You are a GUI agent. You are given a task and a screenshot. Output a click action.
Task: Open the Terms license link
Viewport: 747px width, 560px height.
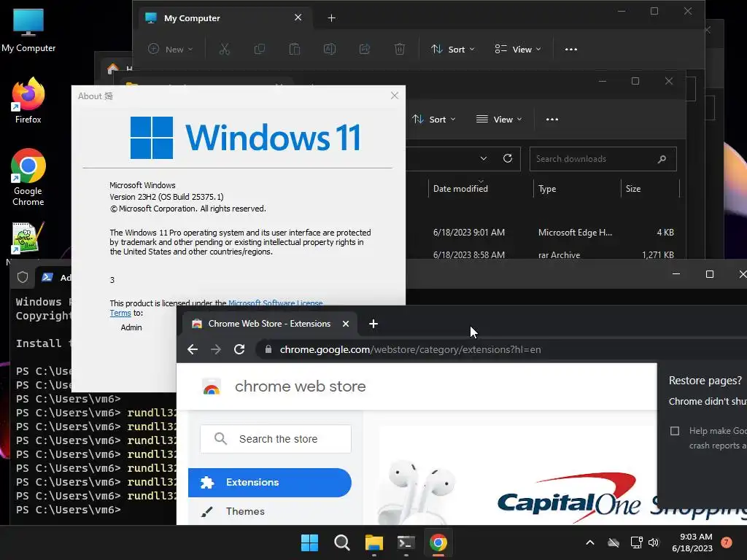pos(120,313)
